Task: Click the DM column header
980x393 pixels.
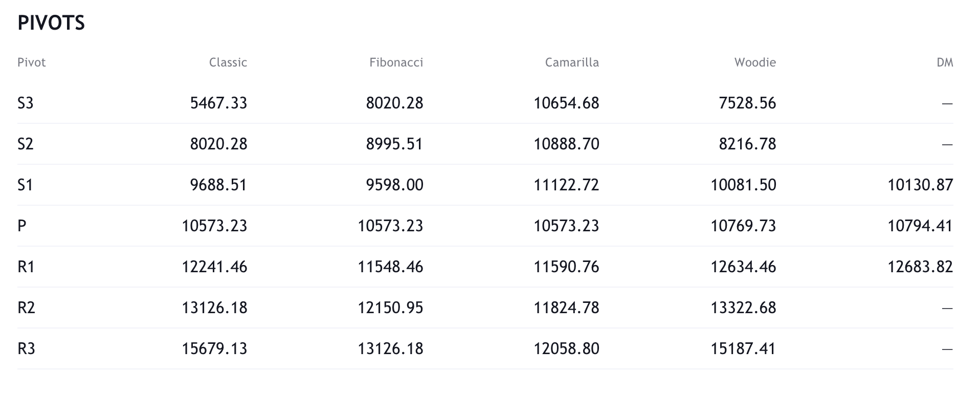Action: [944, 62]
